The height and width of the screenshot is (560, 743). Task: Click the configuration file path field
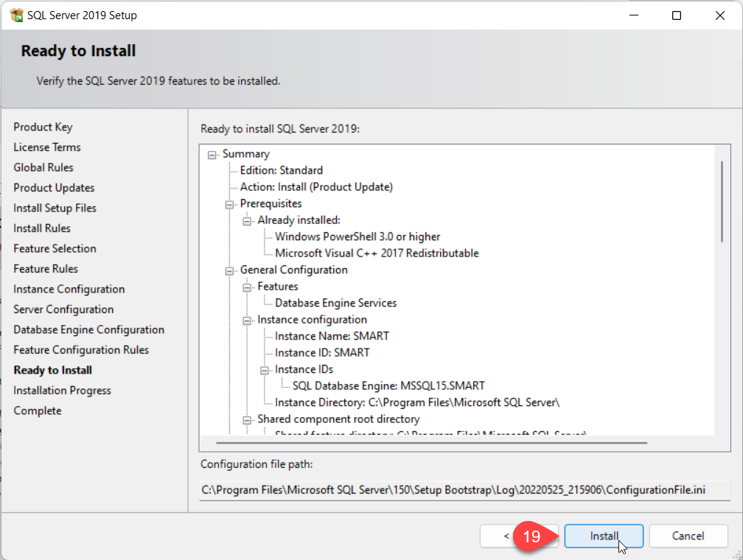[464, 490]
